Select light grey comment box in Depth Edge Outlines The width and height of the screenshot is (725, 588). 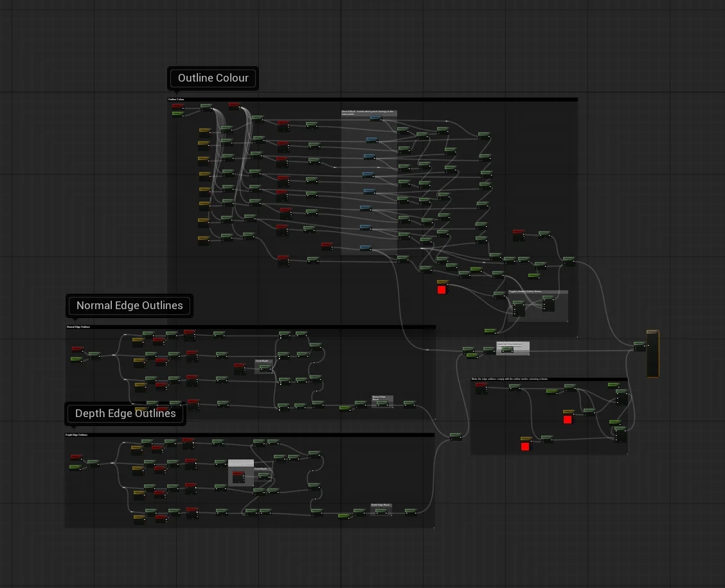241,473
